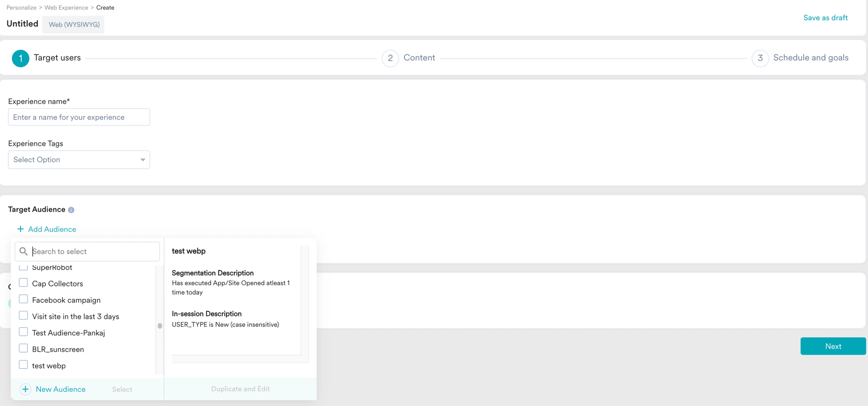
Task: Click the plus icon beside Add Audience
Action: click(21, 229)
